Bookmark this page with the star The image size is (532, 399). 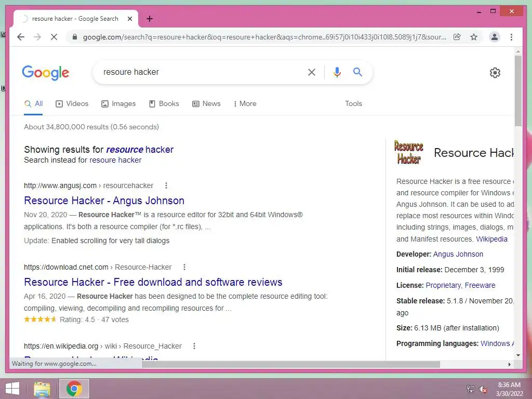point(474,37)
